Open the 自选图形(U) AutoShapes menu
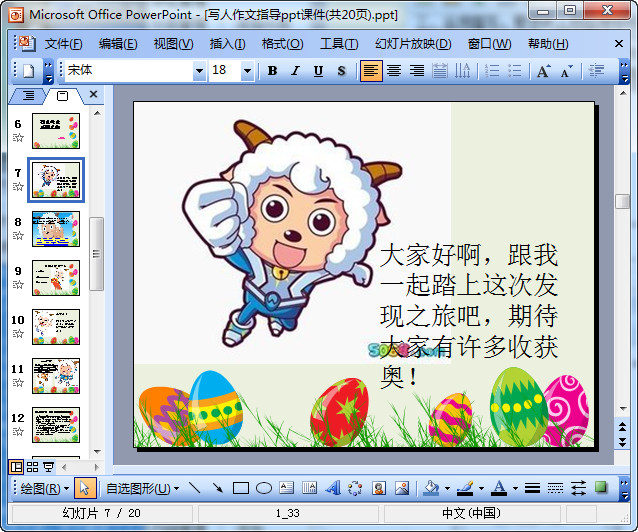Screen dimensions: 638x532 pyautogui.click(x=143, y=488)
